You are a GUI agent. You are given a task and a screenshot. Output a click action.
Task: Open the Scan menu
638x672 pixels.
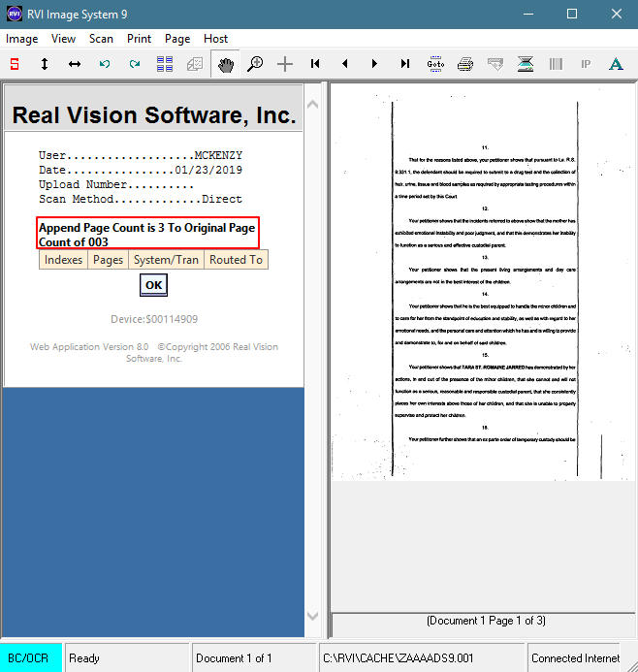pos(101,39)
